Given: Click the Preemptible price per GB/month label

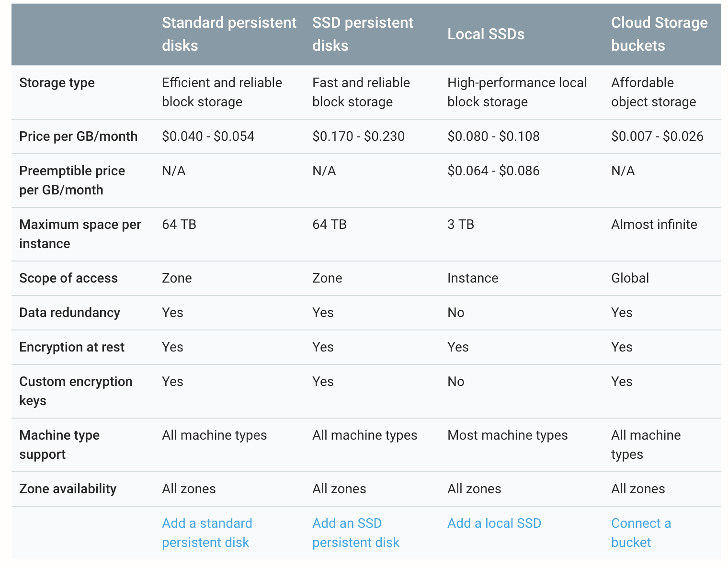Looking at the screenshot, I should [72, 181].
